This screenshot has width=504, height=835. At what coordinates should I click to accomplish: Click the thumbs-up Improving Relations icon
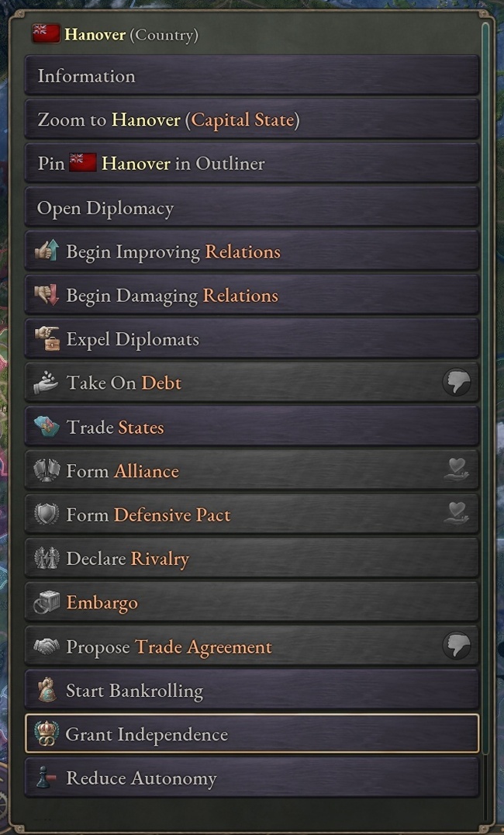[47, 251]
